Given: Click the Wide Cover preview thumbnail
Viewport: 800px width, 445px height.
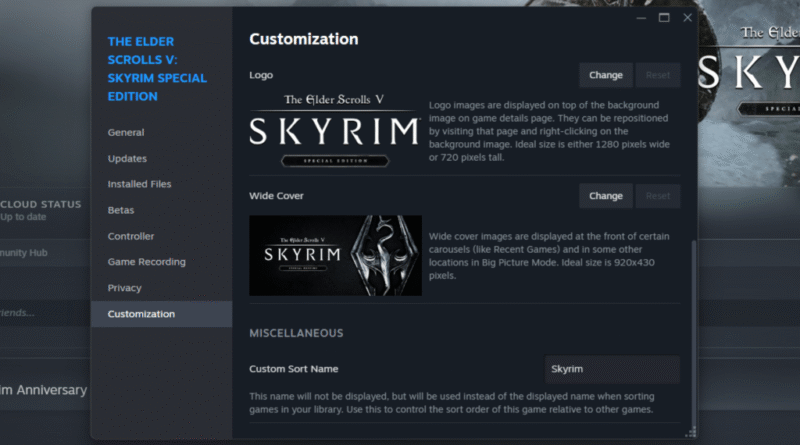Looking at the screenshot, I should 335,256.
